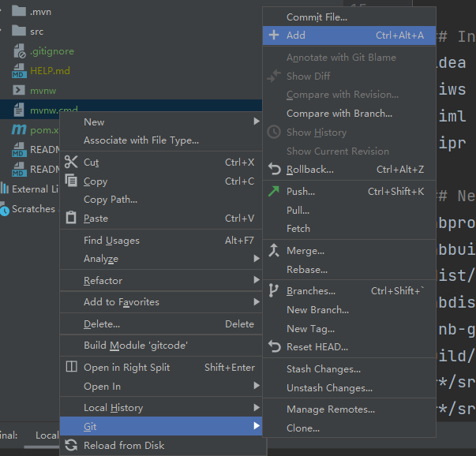Click the plus icon beside Add
Screen dimensions: 476x456
coord(274,36)
